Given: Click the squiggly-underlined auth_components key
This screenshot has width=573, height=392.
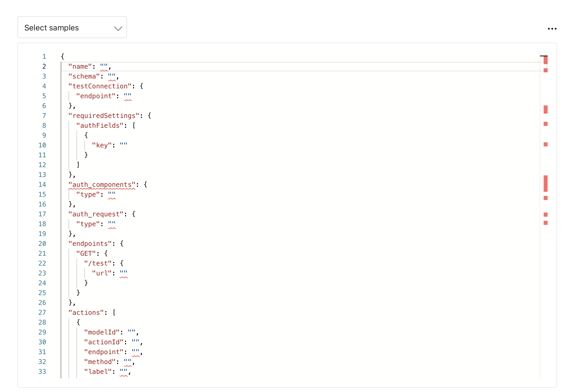Looking at the screenshot, I should 102,184.
